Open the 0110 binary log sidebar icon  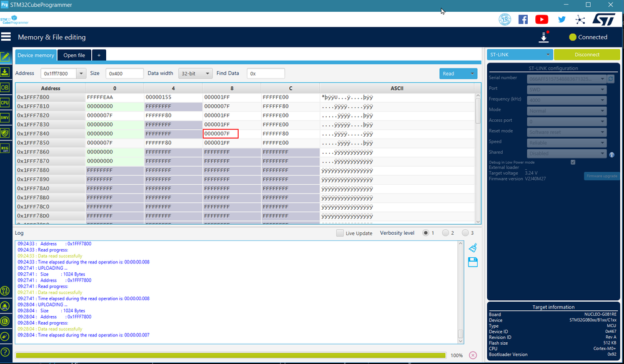[x=5, y=291]
